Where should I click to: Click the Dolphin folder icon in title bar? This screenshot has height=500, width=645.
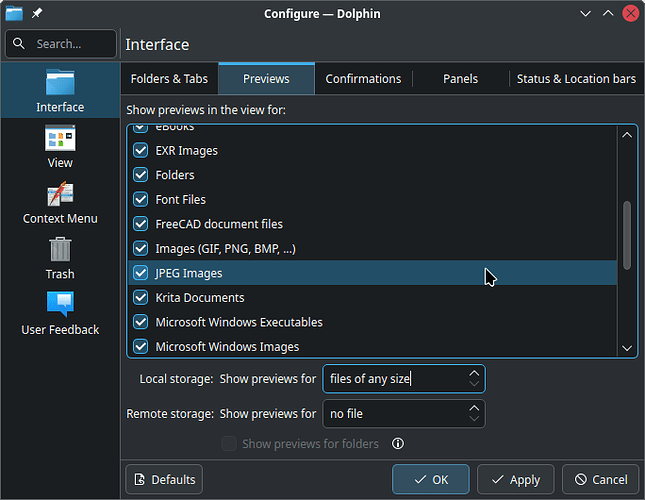coord(14,13)
